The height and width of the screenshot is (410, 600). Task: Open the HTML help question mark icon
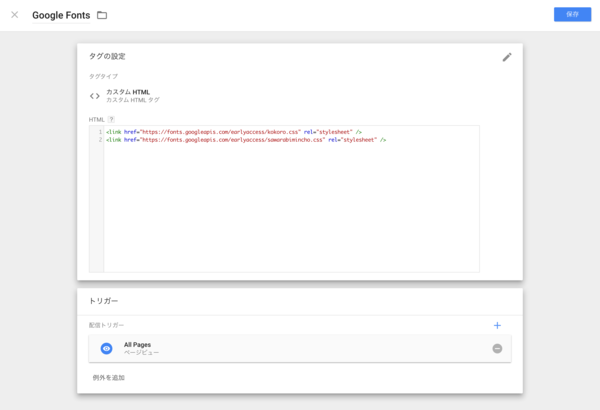click(111, 119)
